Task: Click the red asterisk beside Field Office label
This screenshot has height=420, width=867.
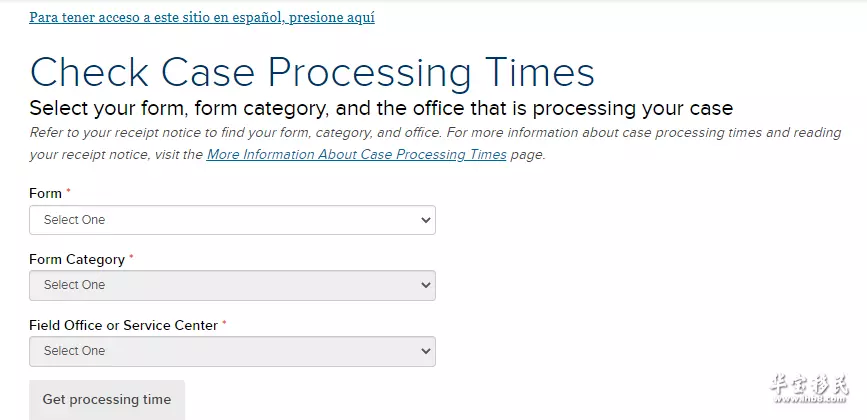Action: click(x=224, y=323)
